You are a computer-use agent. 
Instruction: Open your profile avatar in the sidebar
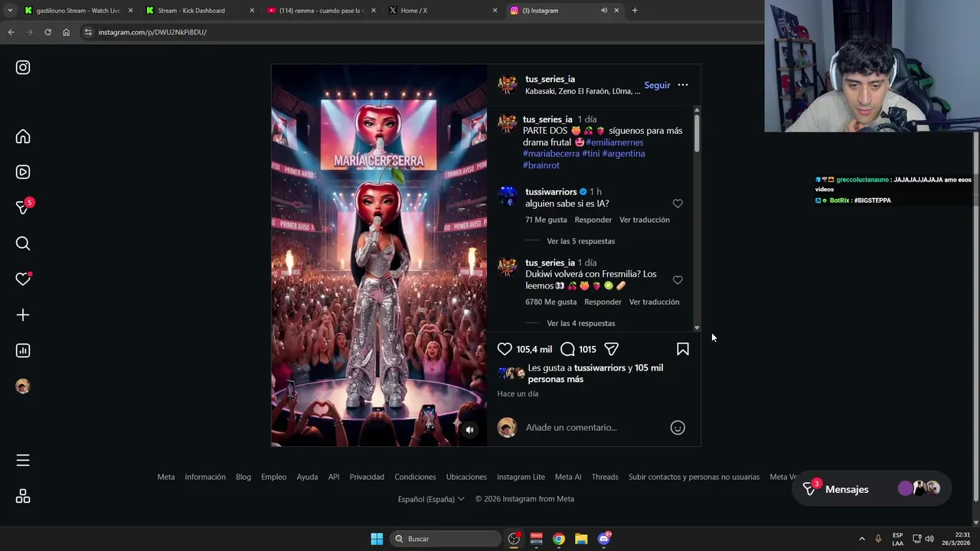[x=23, y=386]
